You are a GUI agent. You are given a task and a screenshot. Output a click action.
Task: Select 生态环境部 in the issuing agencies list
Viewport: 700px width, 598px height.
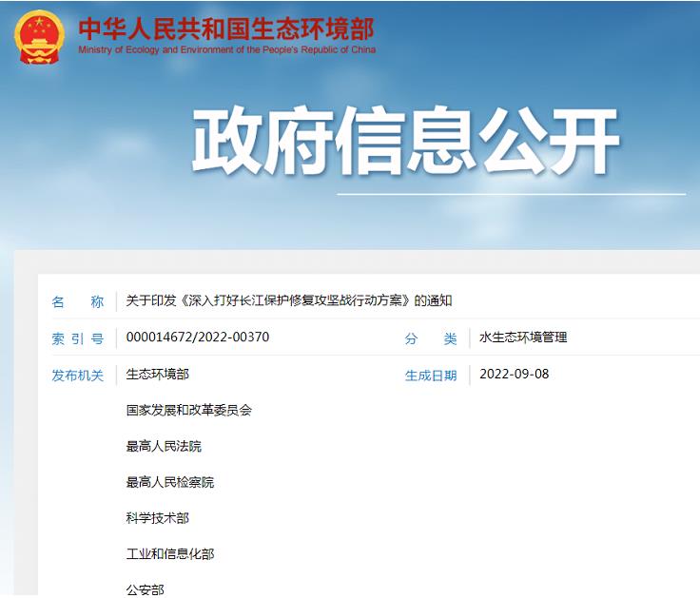point(158,375)
